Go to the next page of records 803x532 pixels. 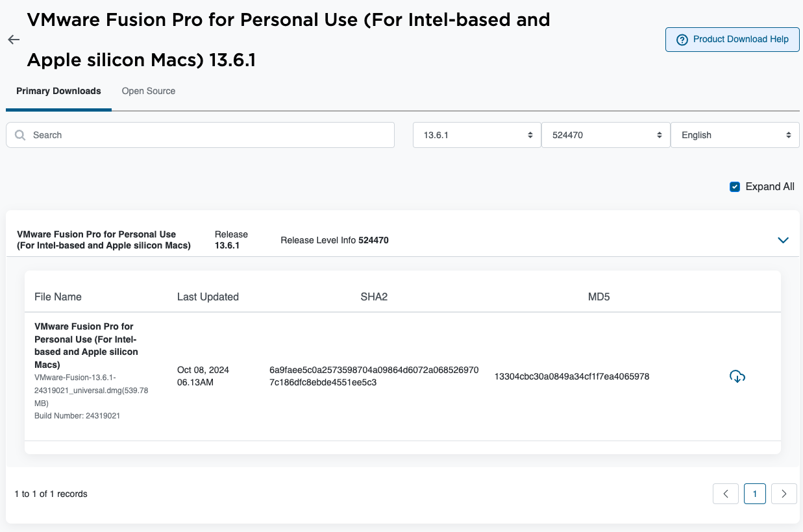click(784, 494)
